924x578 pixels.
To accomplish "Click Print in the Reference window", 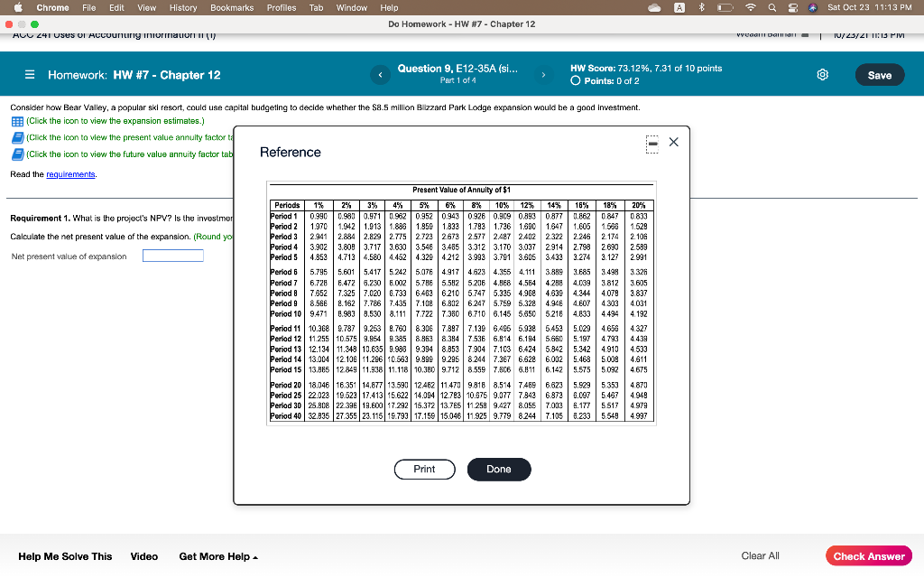I will point(424,469).
